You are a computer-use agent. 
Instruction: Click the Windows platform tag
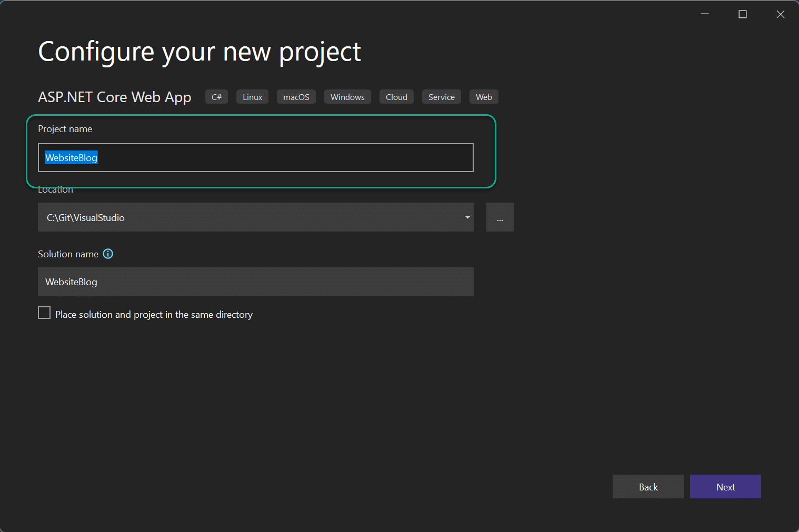point(347,97)
